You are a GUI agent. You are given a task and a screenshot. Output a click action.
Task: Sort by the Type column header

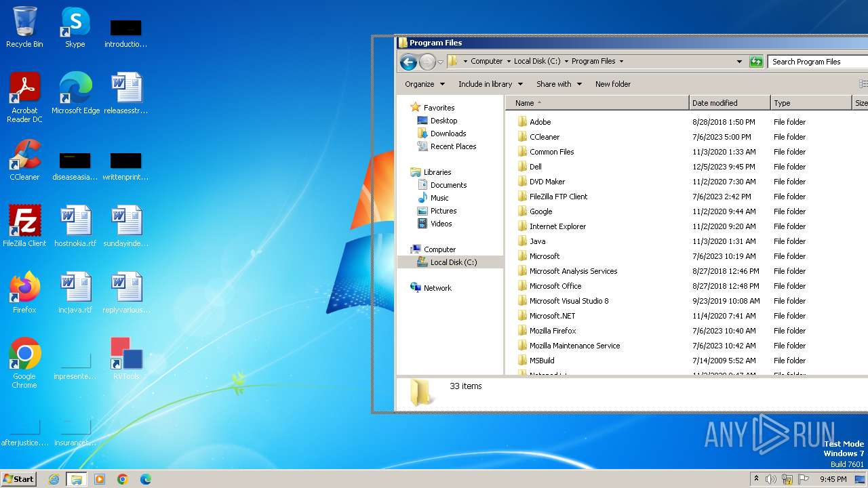810,103
